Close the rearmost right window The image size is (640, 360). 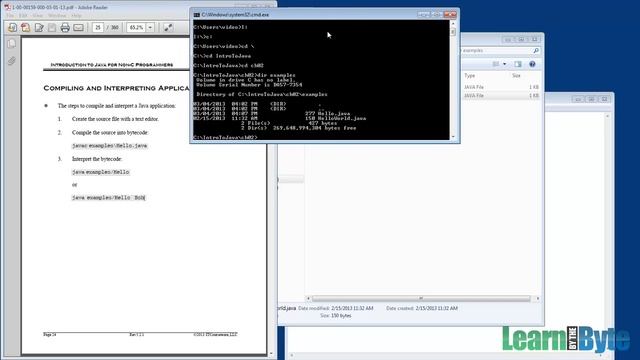tap(604, 99)
